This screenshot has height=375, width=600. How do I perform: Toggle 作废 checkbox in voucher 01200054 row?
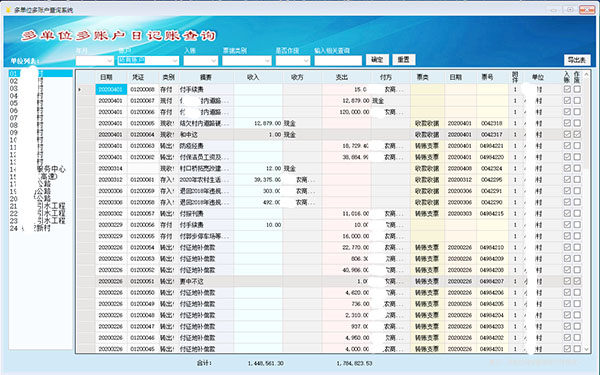tap(577, 247)
